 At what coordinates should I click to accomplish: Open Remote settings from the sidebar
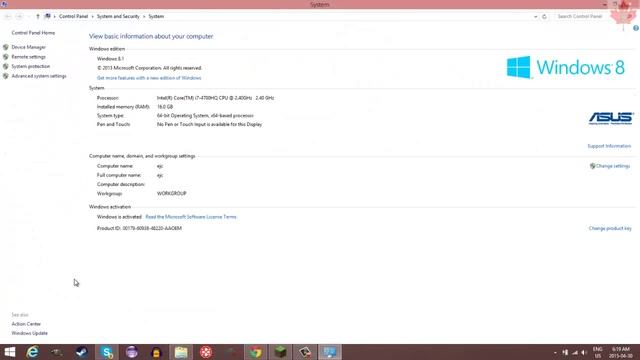(29, 57)
